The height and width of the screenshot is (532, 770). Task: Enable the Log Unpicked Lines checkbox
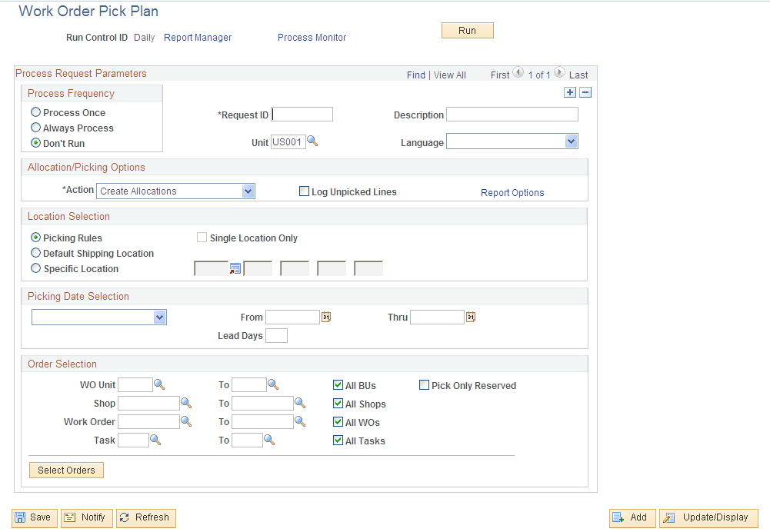tap(305, 191)
